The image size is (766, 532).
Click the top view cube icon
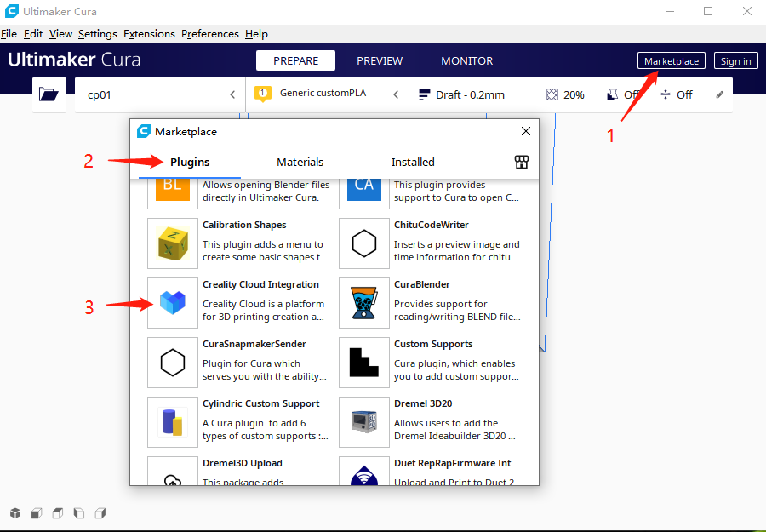(x=57, y=513)
